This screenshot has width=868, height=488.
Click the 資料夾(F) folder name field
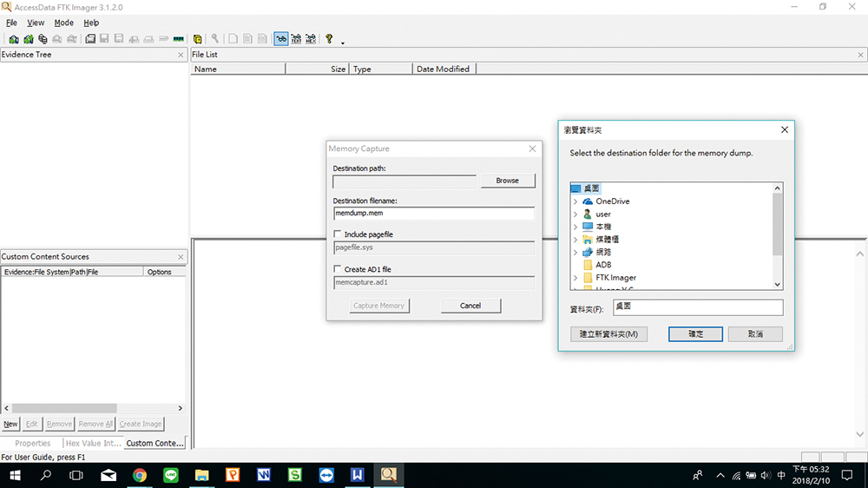coord(698,307)
